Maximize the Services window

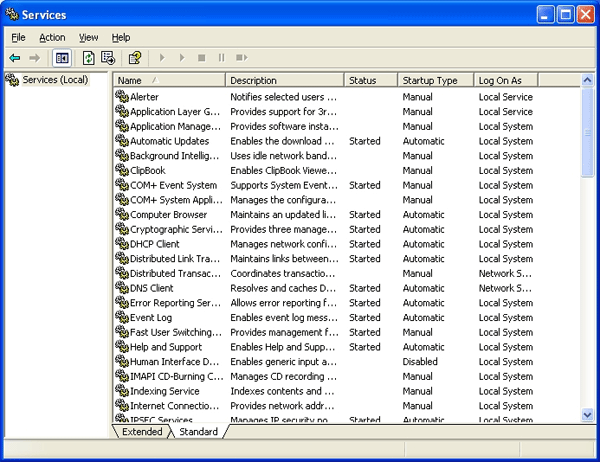(x=565, y=15)
